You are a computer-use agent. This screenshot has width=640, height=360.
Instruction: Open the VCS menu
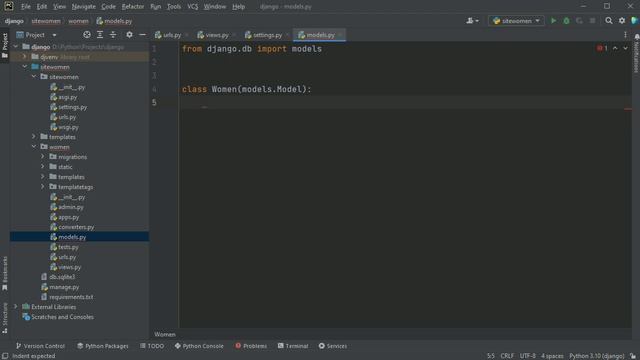[x=192, y=7]
